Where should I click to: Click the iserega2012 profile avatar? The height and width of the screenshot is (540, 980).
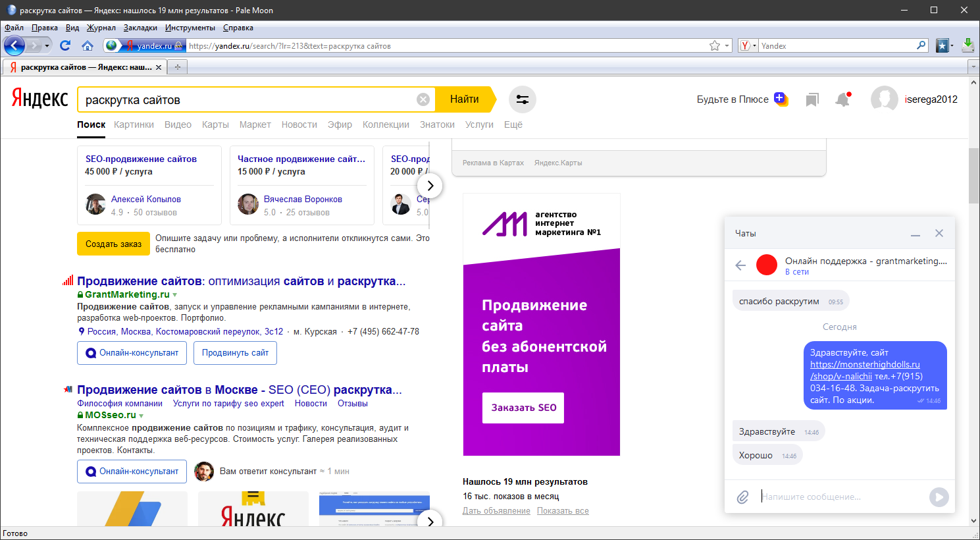click(x=884, y=99)
